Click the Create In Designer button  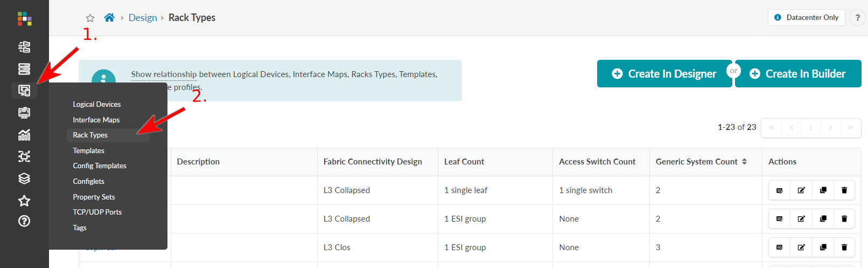coord(664,74)
